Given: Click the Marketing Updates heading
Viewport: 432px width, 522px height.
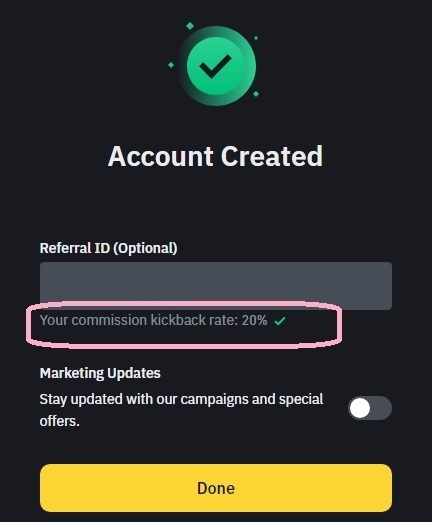Looking at the screenshot, I should click(100, 373).
